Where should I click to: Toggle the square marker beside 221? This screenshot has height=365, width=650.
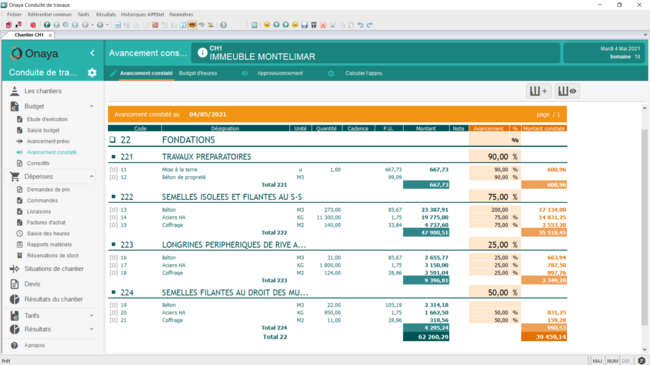(113, 157)
